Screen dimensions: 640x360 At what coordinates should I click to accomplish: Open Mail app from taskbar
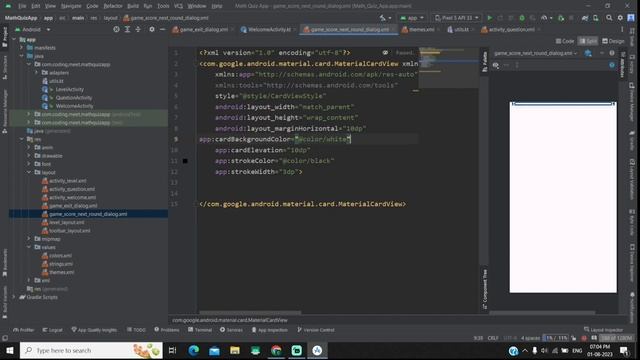tap(214, 350)
